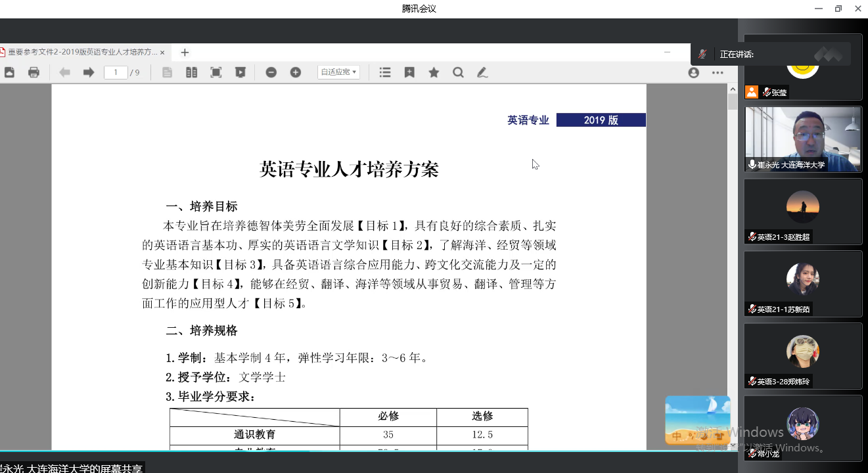This screenshot has width=868, height=473.
Task: Select participant tile 英语3-28郑炜玲
Action: [803, 356]
